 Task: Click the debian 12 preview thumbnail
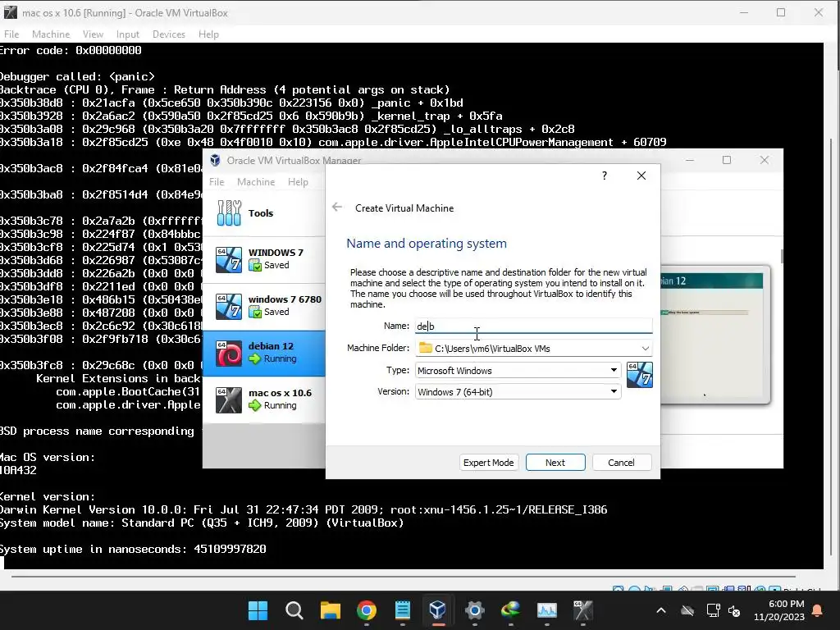tap(714, 336)
